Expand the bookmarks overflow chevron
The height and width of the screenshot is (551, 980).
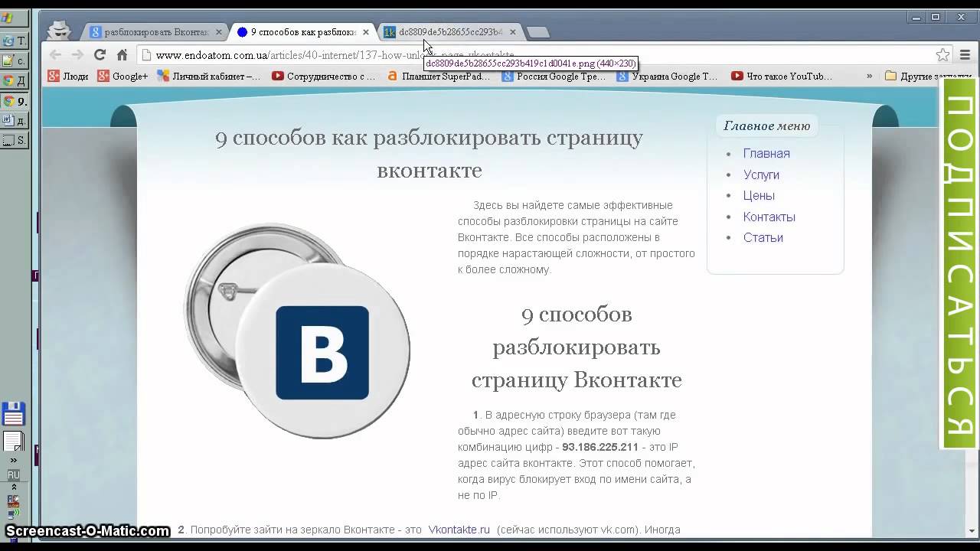click(869, 76)
